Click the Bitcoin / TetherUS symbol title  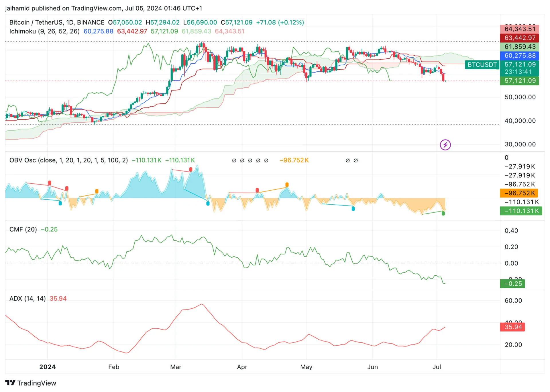tap(57, 22)
